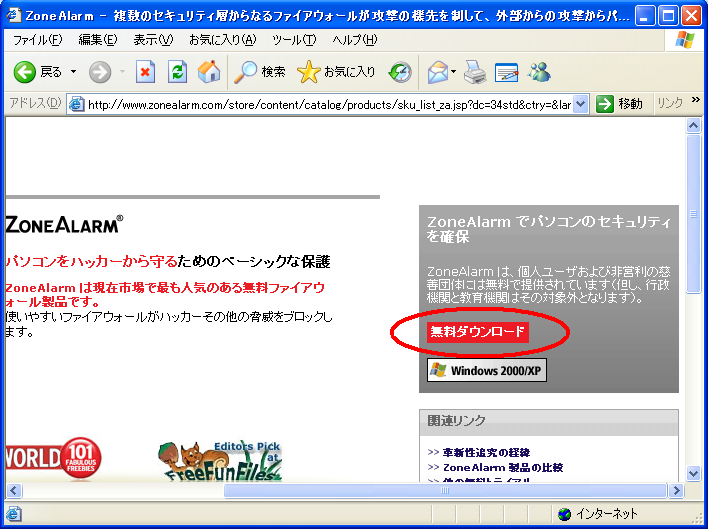
Task: Click the World 101 Fabulous Freebies badge
Action: pos(53,458)
